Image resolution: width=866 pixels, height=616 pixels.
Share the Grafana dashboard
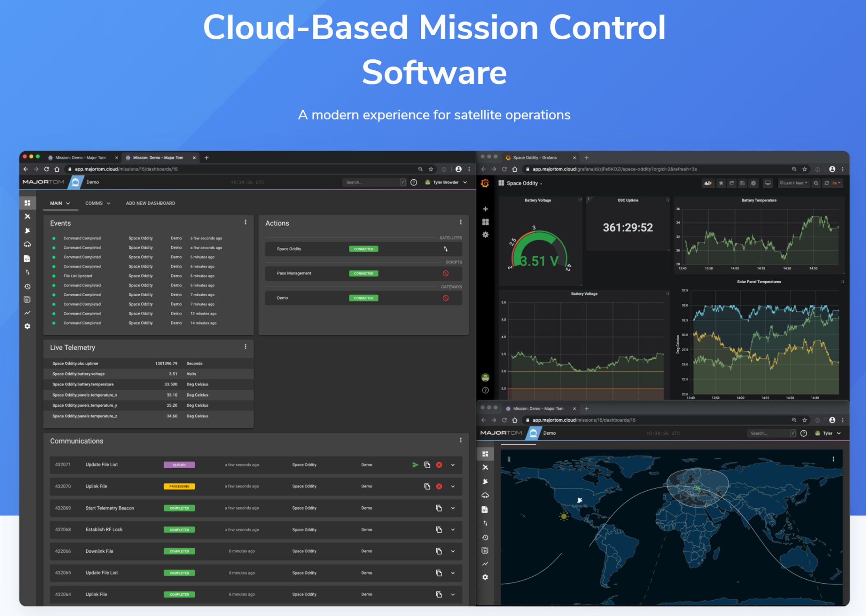[x=732, y=183]
